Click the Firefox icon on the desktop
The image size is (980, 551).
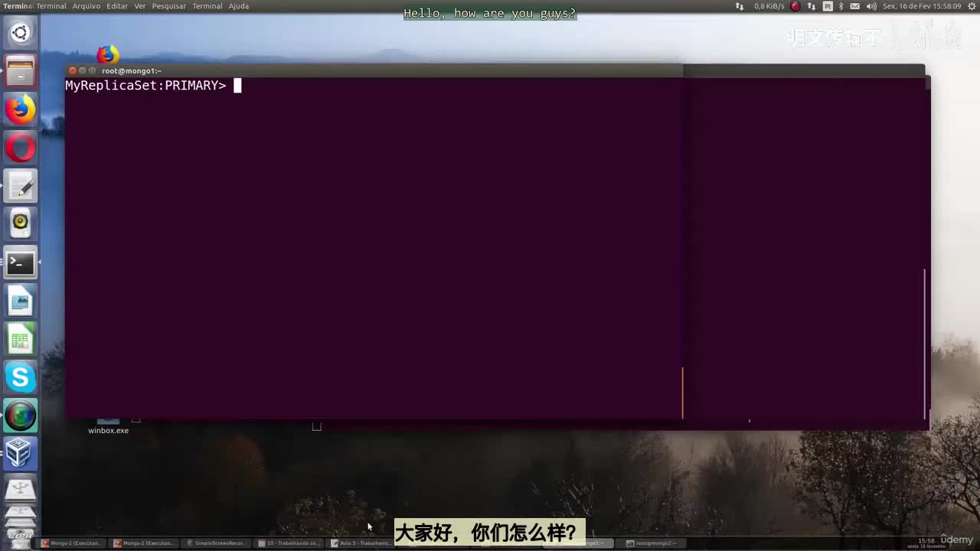tap(108, 54)
